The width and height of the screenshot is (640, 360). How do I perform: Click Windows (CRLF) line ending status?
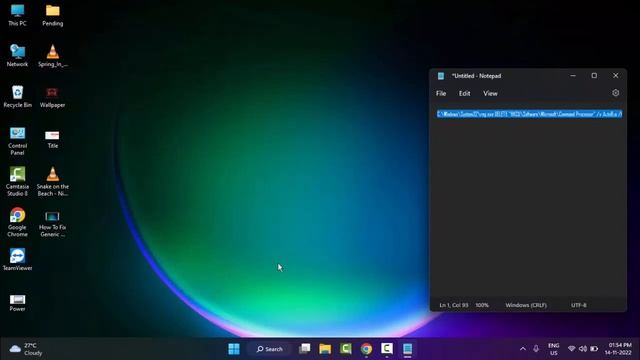pos(526,305)
